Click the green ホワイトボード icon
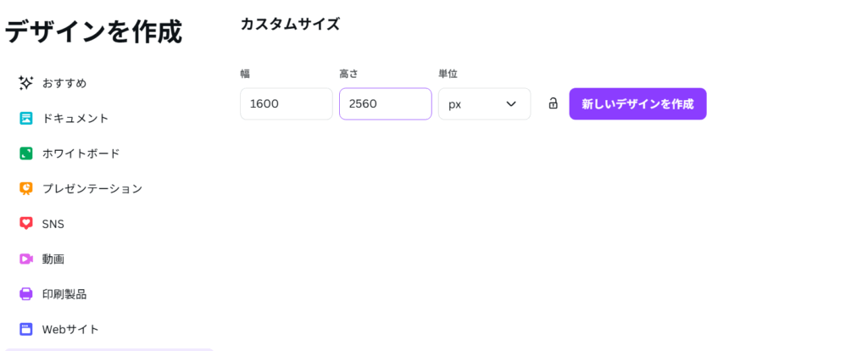The height and width of the screenshot is (351, 868). tap(26, 153)
